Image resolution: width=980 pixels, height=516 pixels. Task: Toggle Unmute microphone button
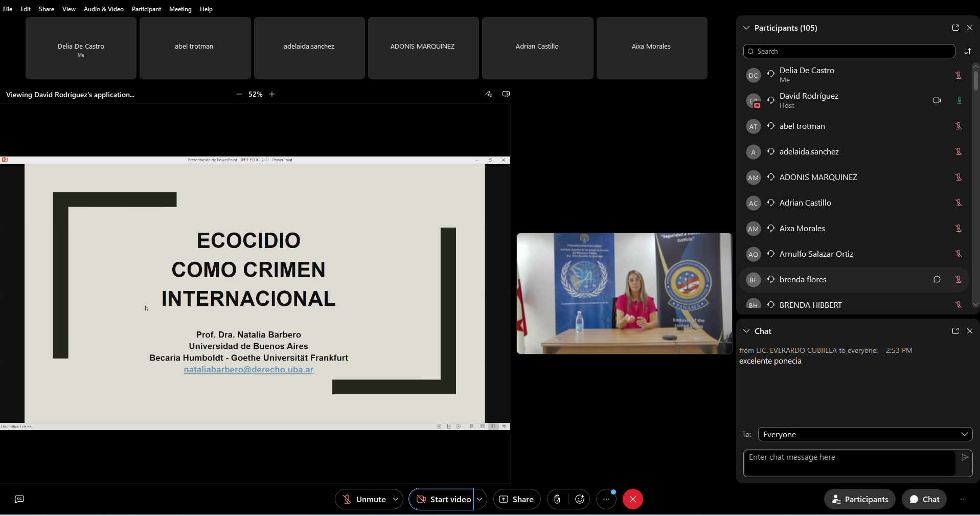[364, 499]
